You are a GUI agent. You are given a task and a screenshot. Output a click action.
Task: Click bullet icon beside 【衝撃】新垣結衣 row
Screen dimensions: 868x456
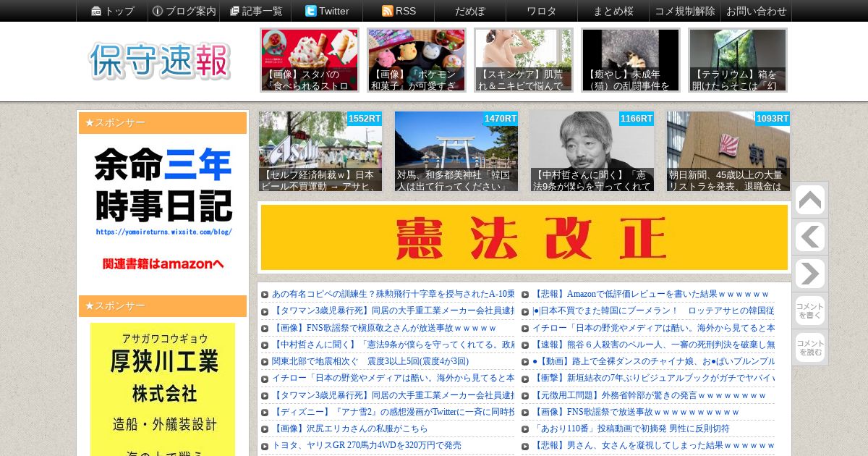click(x=525, y=379)
